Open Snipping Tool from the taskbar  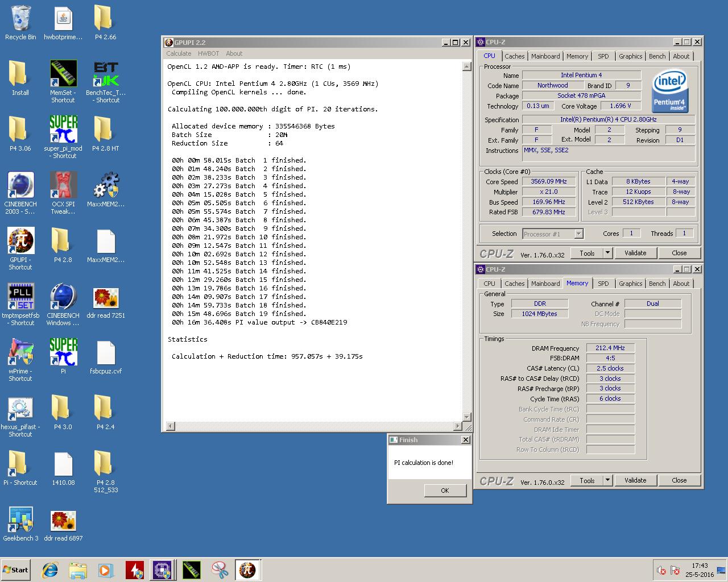click(219, 570)
